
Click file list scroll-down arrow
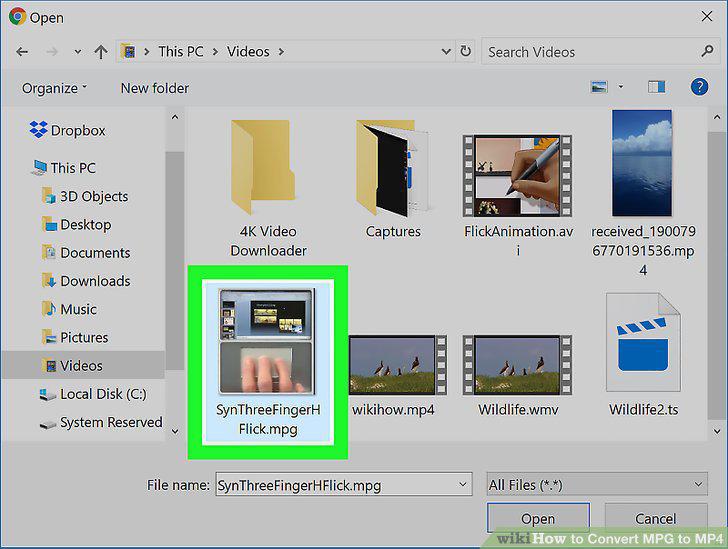coord(717,431)
